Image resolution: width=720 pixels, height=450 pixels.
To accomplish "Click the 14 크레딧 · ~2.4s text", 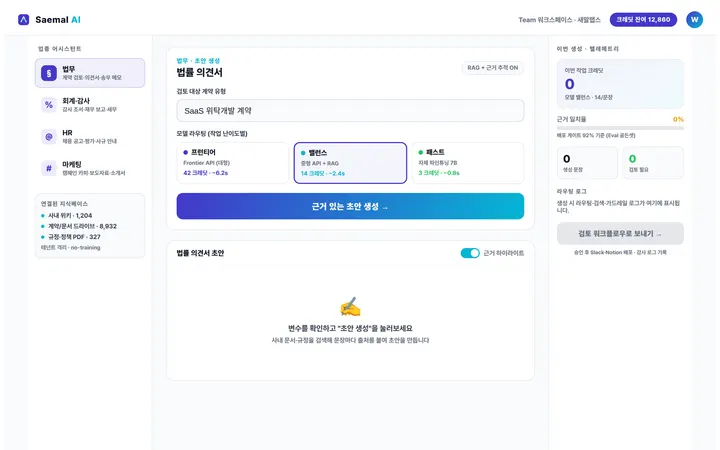I will pos(323,174).
